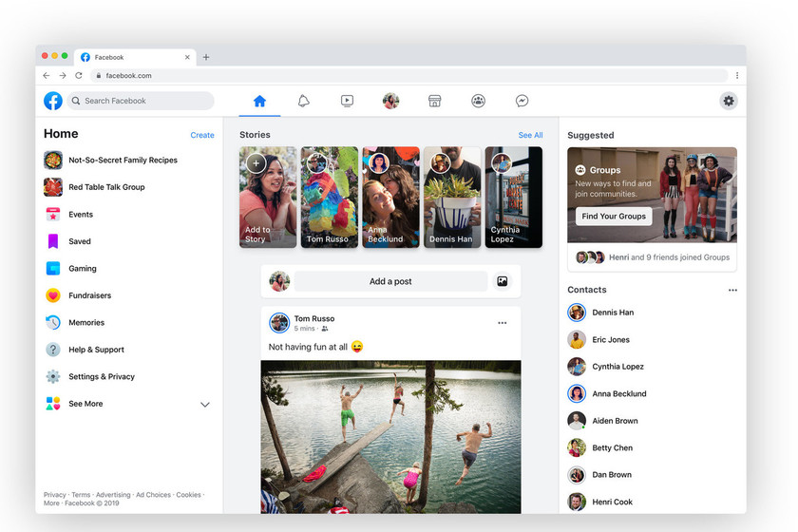Open the Watch video icon

click(347, 101)
